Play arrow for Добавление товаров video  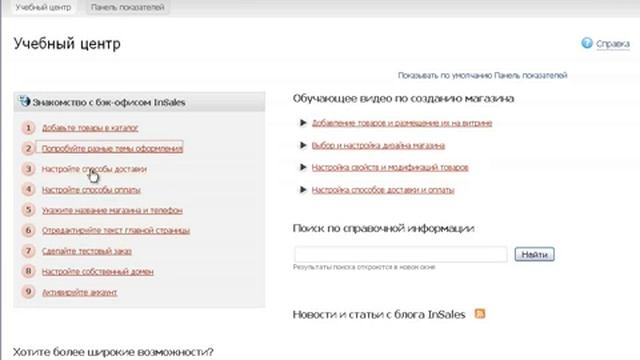click(303, 123)
